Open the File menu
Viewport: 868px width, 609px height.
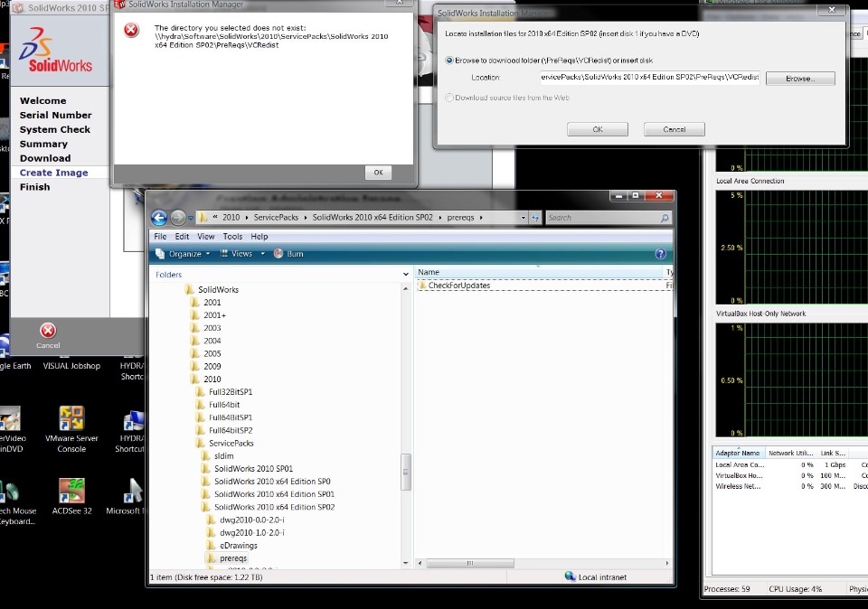(x=160, y=236)
